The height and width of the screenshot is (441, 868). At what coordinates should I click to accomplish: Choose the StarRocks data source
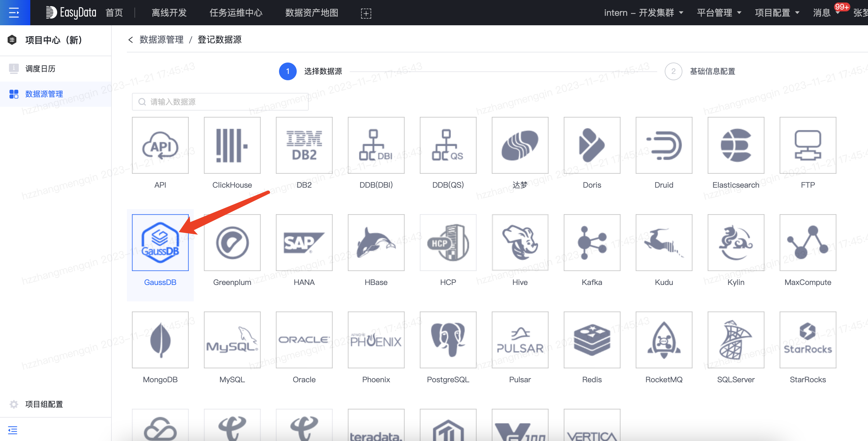click(x=808, y=340)
